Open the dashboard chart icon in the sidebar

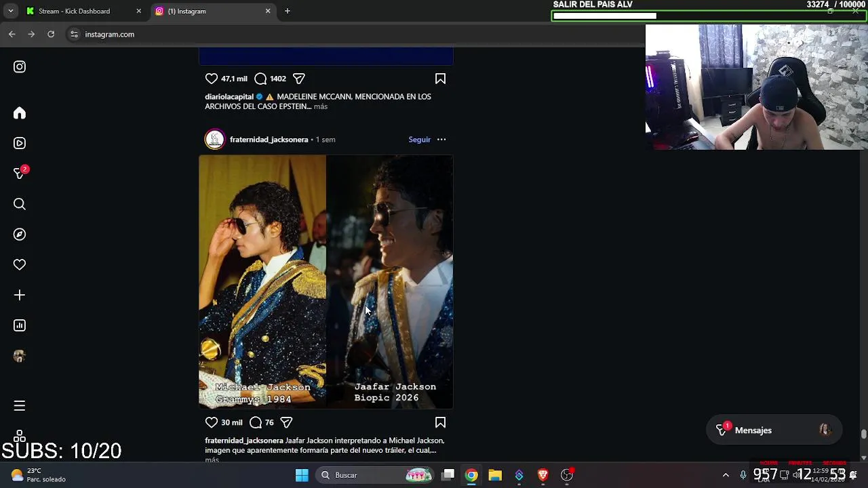click(x=20, y=325)
